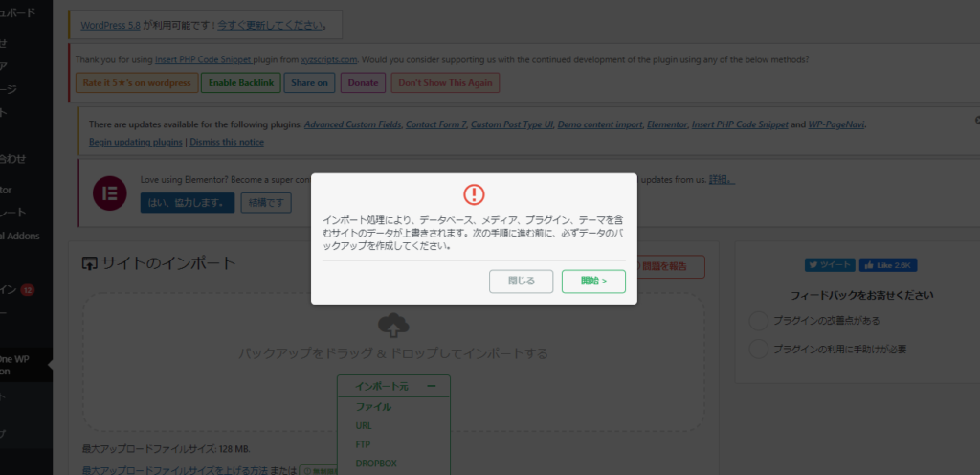Click the Twitter ツイート button
The width and height of the screenshot is (980, 475).
click(829, 265)
